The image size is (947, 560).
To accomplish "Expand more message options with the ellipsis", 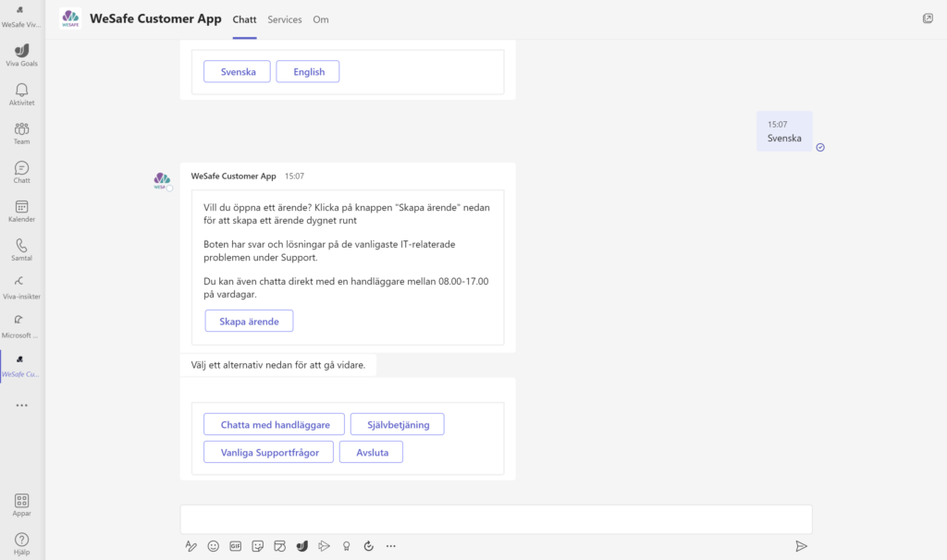I will pos(390,546).
